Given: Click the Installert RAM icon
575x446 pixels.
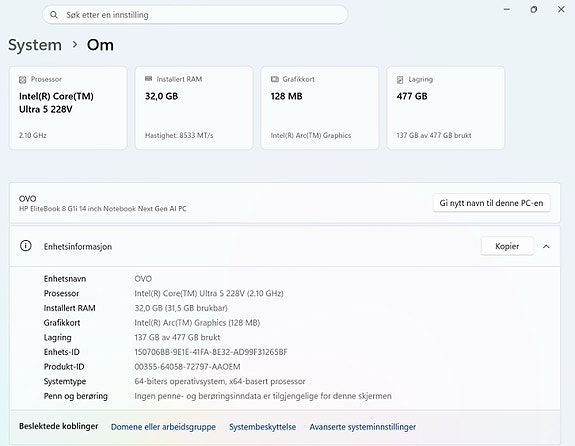Looking at the screenshot, I should pos(149,79).
